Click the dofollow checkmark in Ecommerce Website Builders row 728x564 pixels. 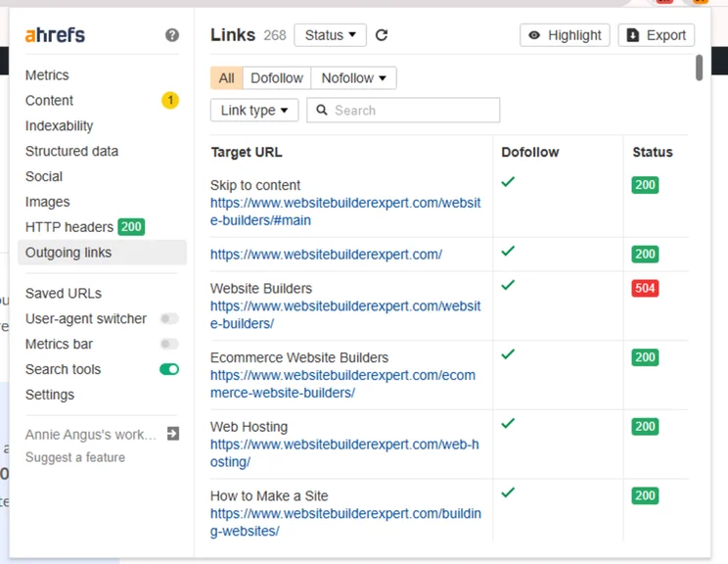click(508, 354)
